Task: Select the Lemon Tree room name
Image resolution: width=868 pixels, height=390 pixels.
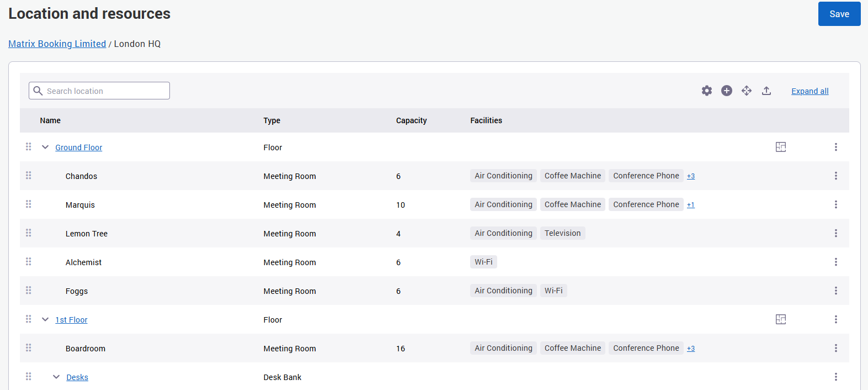Action: pos(87,234)
